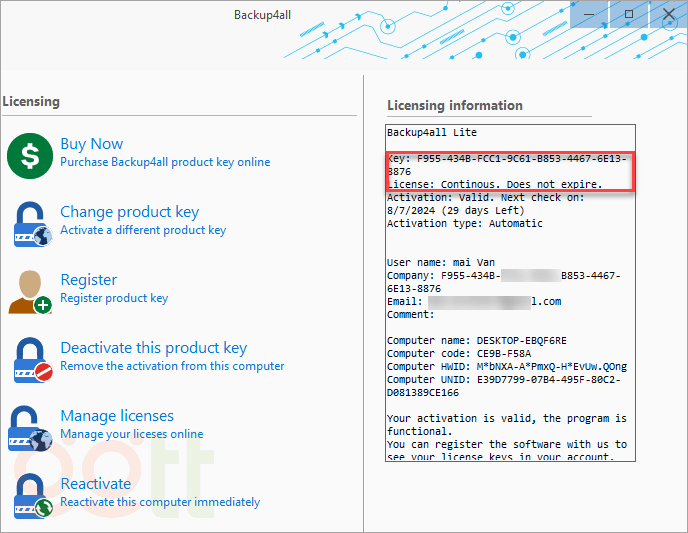Select the Reactivate heading link
This screenshot has height=533, width=688.
[96, 484]
